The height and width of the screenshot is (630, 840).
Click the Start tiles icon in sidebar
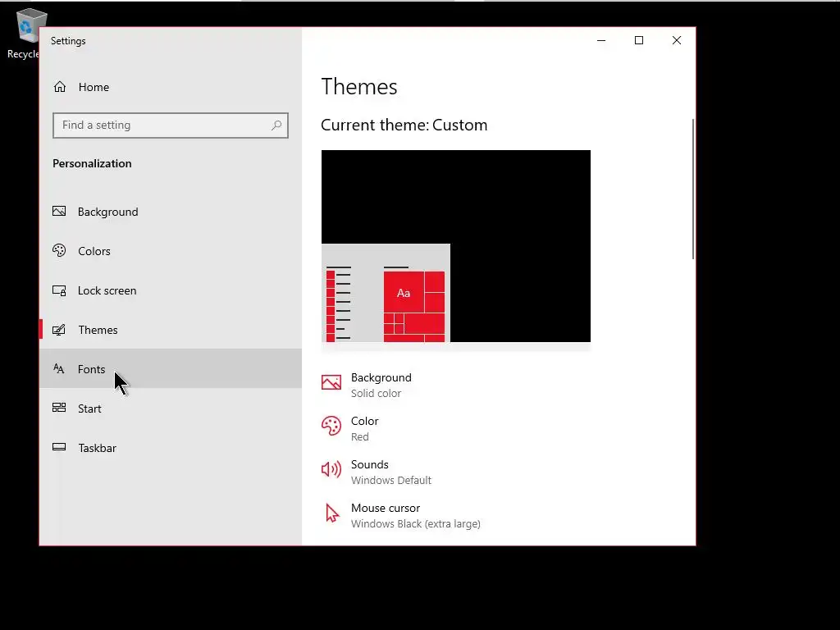59,408
